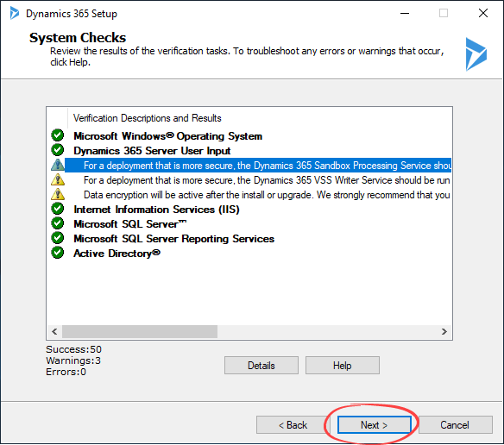The image size is (504, 445).
Task: Click the horizontal scrollbar left arrow
Action: (x=54, y=331)
